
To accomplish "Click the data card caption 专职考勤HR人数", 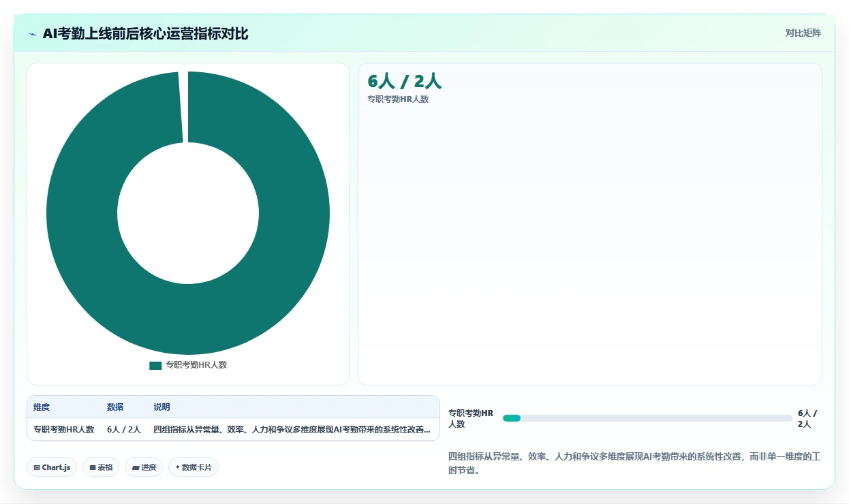I will (x=398, y=99).
